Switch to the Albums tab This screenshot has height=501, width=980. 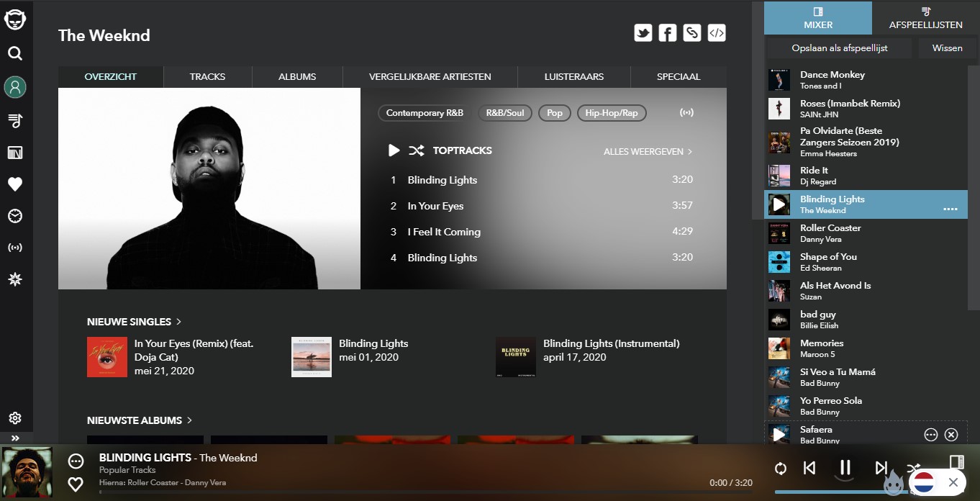click(297, 76)
